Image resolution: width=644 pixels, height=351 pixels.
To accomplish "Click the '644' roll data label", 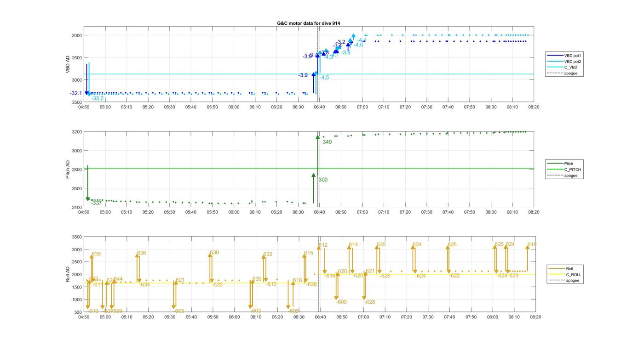I will tap(118, 279).
